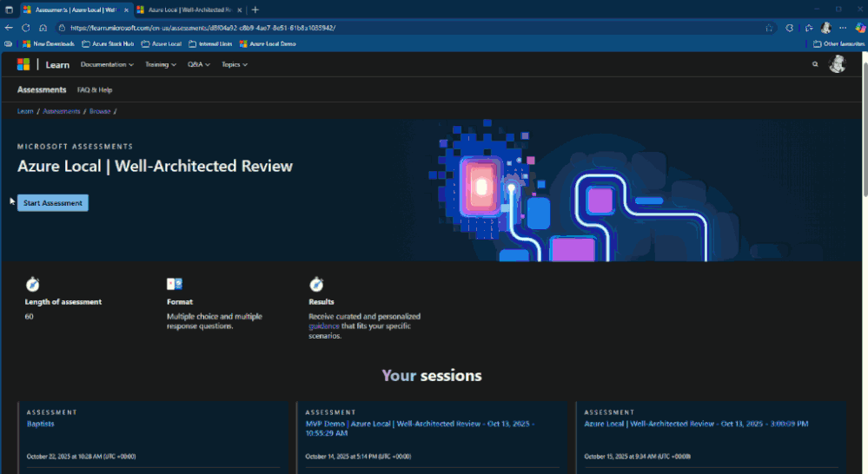This screenshot has width=868, height=474.
Task: Click the October 22, 2025 session date
Action: click(x=82, y=457)
